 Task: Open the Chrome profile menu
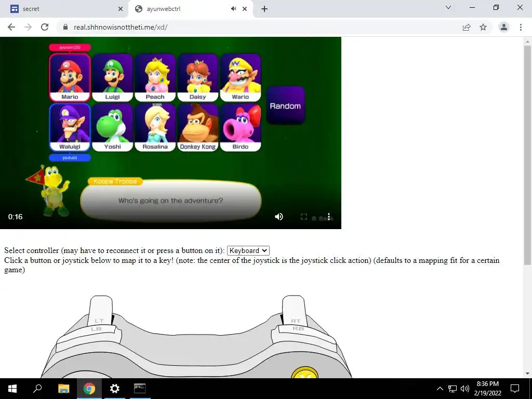[x=504, y=27]
